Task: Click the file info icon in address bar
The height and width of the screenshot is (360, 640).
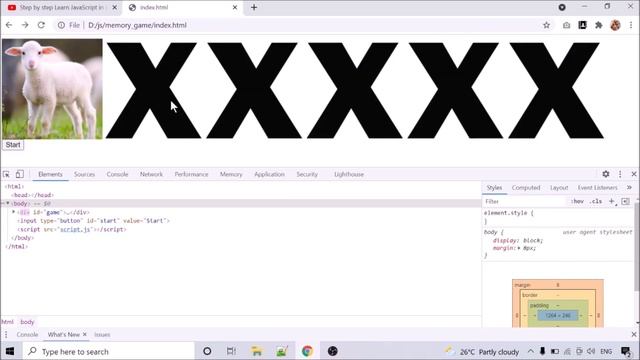Action: point(61,25)
